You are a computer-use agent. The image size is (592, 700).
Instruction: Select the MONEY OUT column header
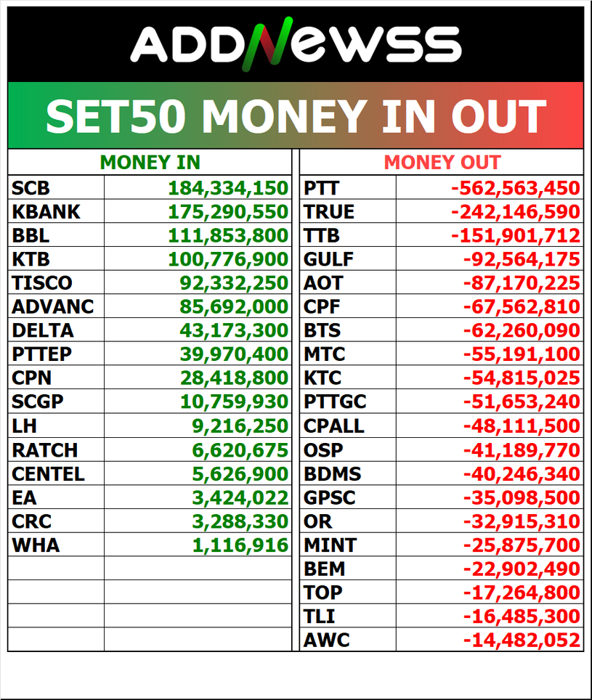click(442, 162)
